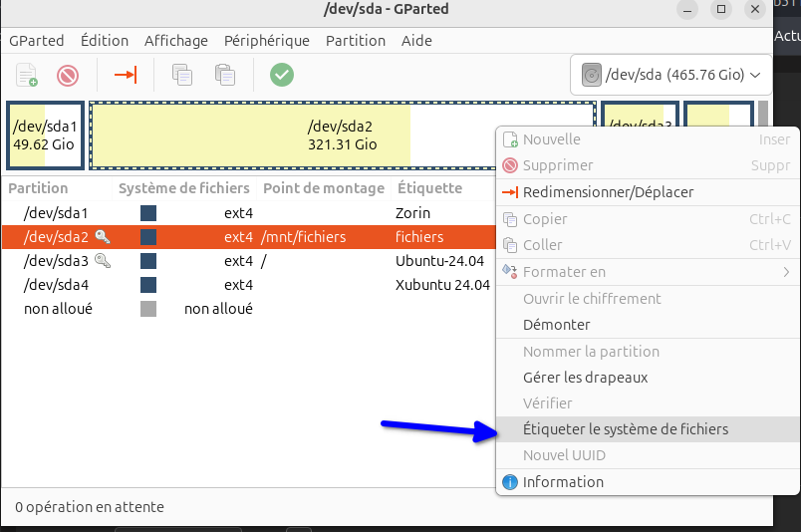Select the /dev/sda1 block in disk map
The image size is (801, 532).
pos(45,134)
